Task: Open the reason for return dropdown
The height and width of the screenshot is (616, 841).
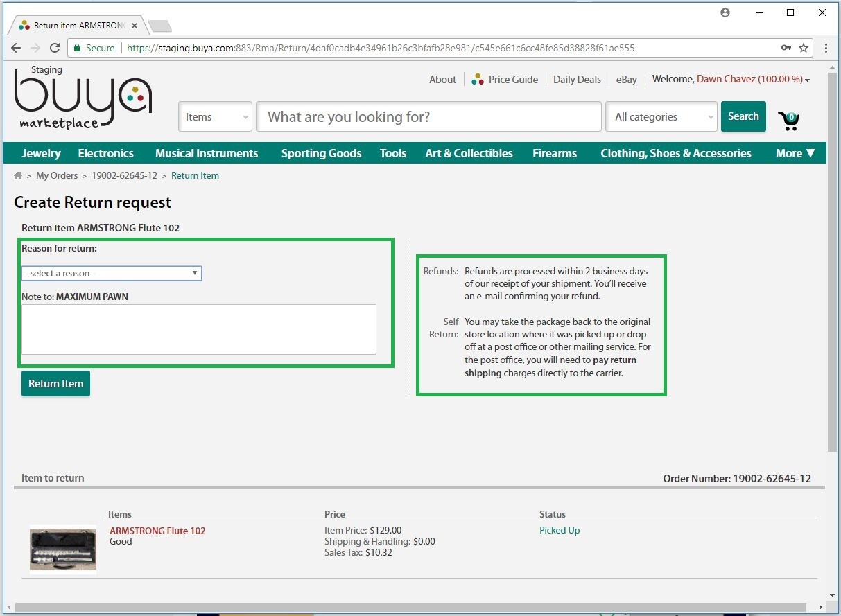Action: click(x=112, y=273)
